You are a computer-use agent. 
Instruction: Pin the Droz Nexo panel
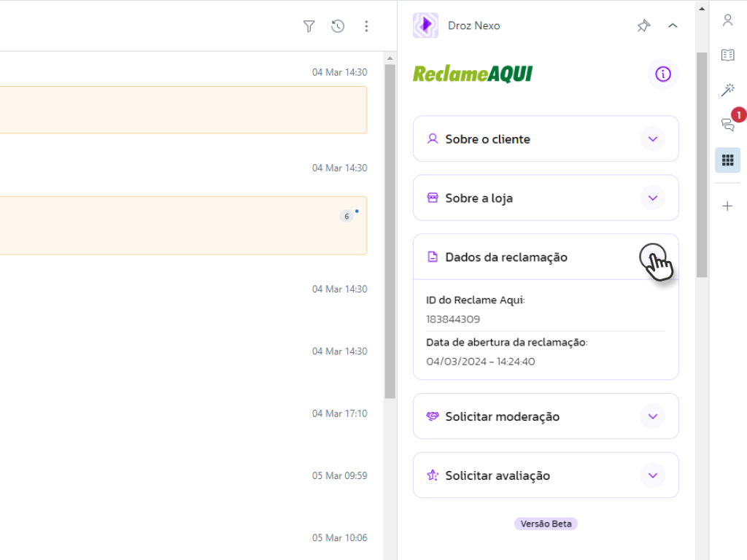(643, 26)
